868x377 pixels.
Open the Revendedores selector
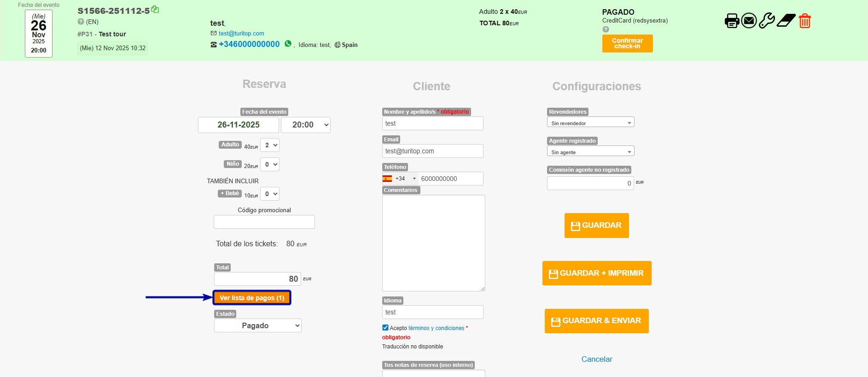pyautogui.click(x=590, y=122)
